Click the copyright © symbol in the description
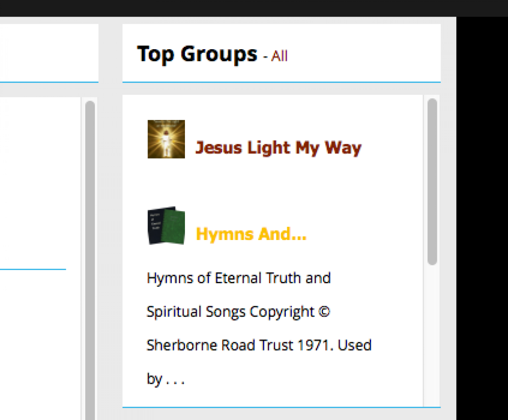This screenshot has width=508, height=420. pos(324,311)
